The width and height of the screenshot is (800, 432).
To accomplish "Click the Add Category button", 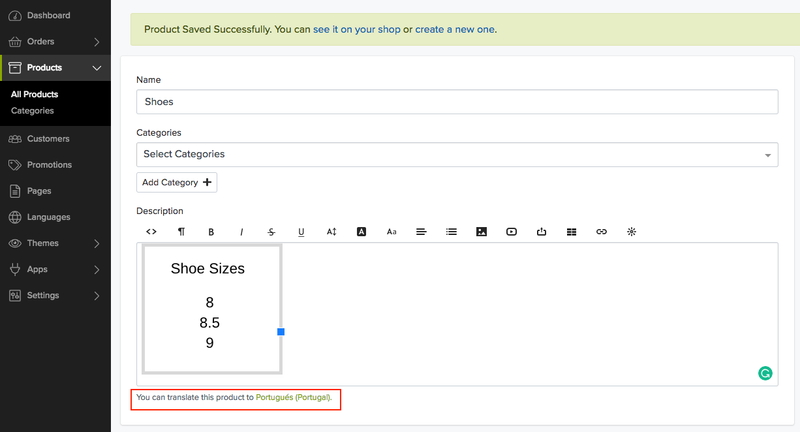I will (177, 183).
